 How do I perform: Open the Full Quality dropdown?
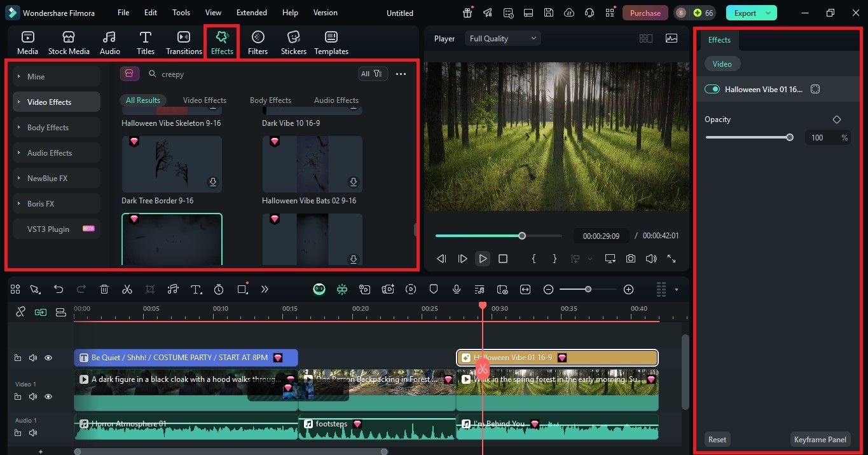coord(503,38)
